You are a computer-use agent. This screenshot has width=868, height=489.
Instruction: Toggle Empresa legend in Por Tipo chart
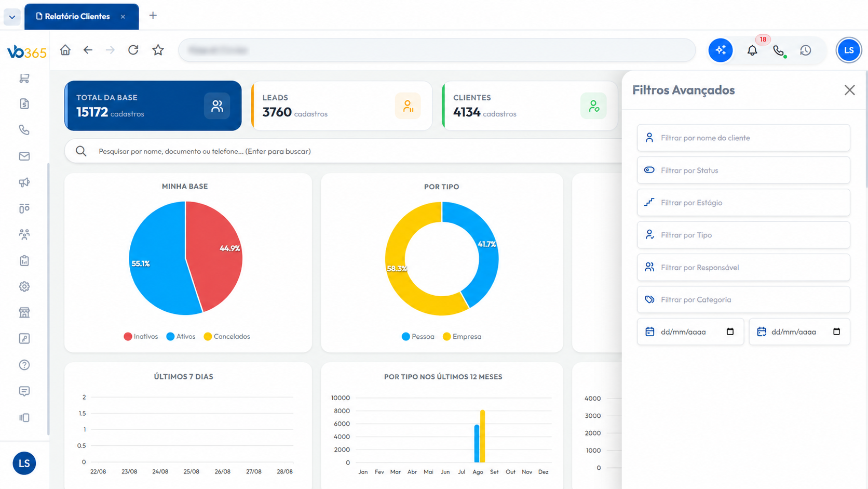[x=462, y=336]
